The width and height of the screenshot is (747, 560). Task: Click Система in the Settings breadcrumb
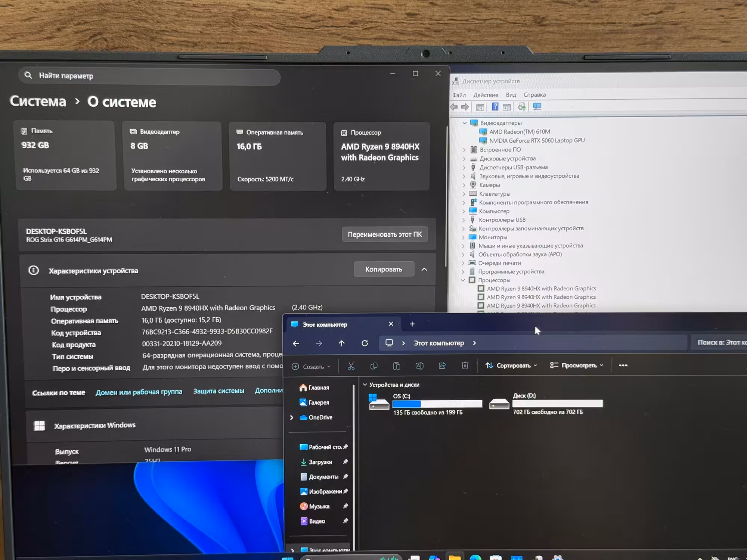[38, 101]
